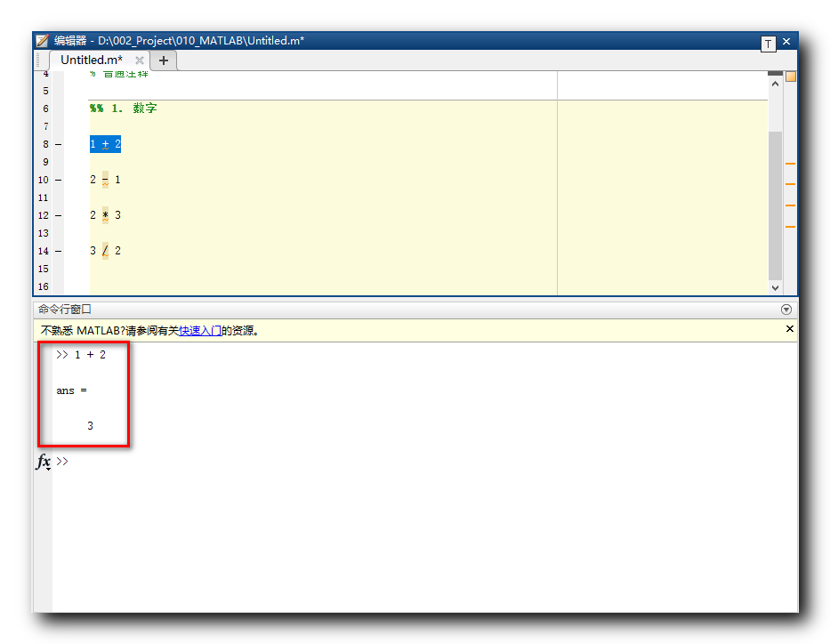Click the selected code '1 + 2'

click(x=105, y=144)
